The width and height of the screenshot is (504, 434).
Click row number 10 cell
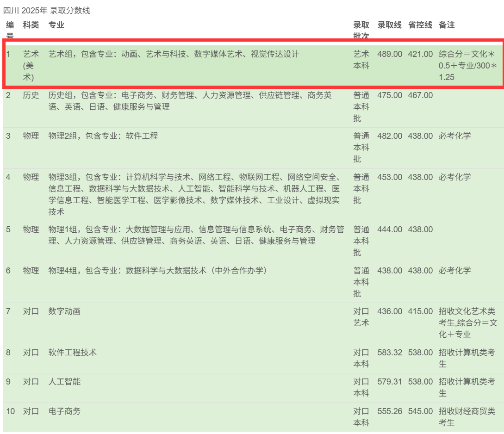point(10,411)
